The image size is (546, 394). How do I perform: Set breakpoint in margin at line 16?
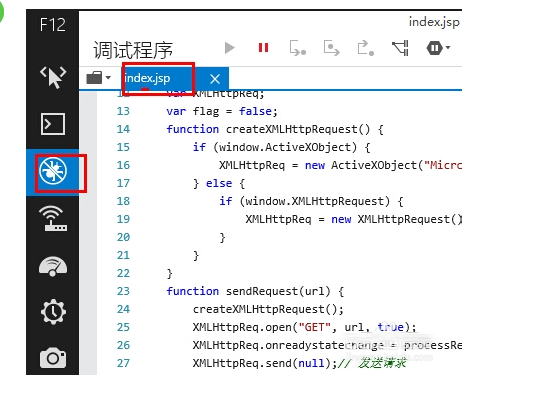pos(88,165)
